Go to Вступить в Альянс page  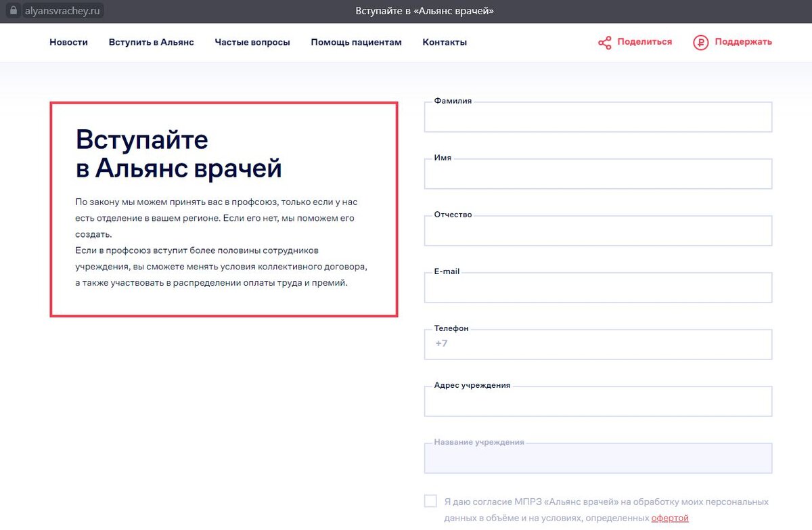point(152,42)
